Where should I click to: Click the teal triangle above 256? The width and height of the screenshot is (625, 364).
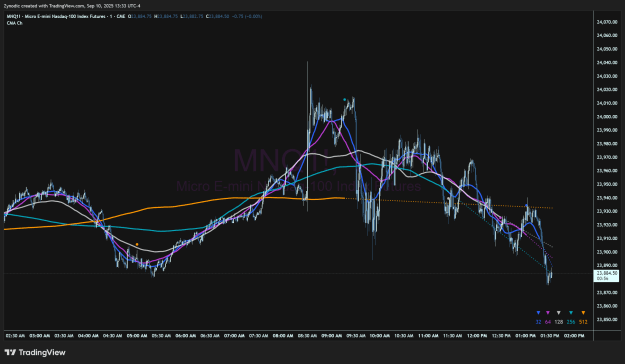(x=571, y=313)
